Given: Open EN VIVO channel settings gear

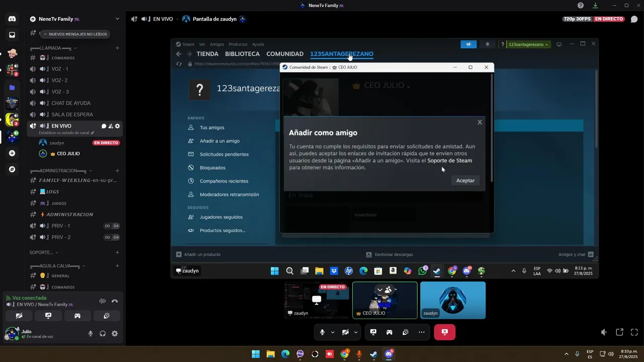Looking at the screenshot, I should coord(117,126).
